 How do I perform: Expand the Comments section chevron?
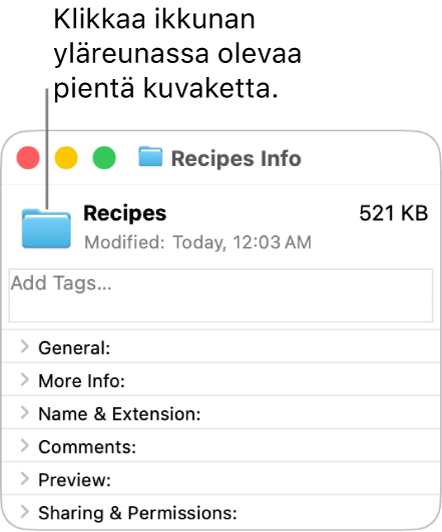tap(24, 446)
